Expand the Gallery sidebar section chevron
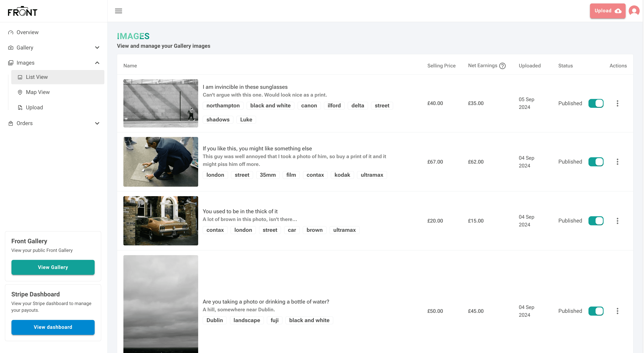This screenshot has height=353, width=644. [97, 48]
